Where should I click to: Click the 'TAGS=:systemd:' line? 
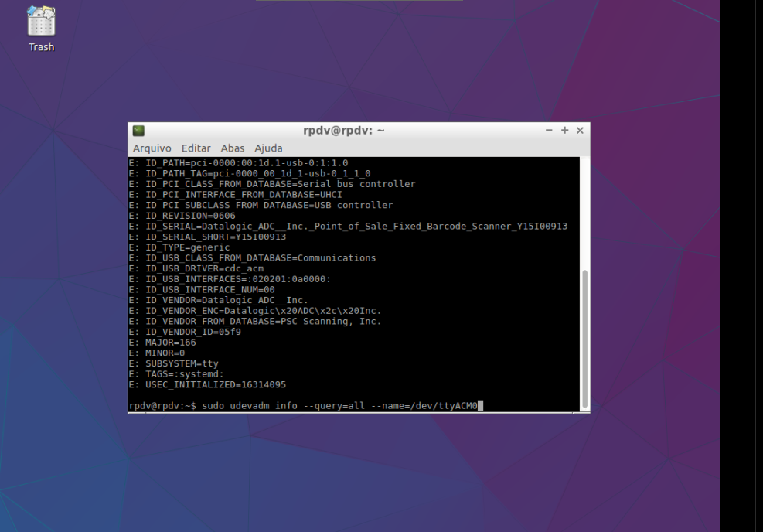pyautogui.click(x=176, y=374)
